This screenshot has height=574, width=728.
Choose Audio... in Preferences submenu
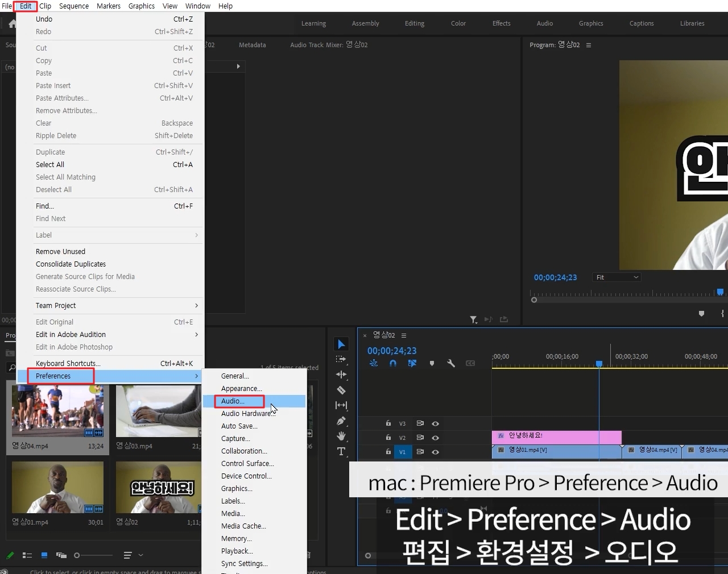pos(254,401)
